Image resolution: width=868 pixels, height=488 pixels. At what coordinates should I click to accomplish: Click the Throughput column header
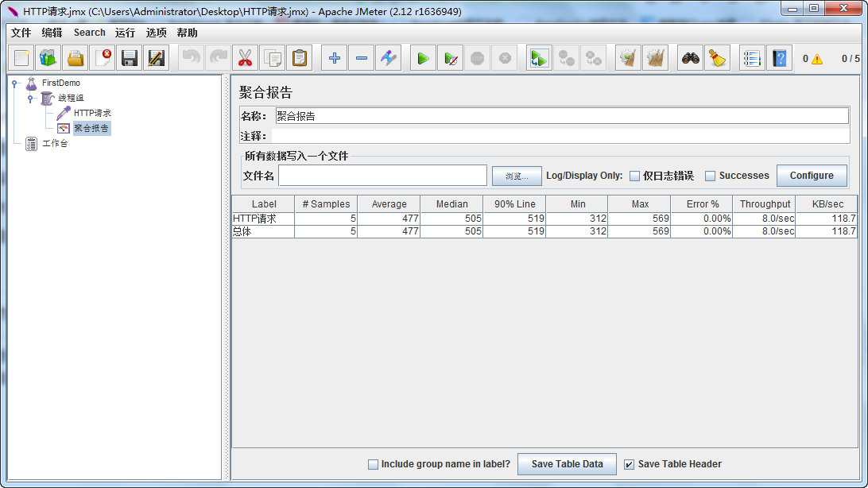point(765,204)
